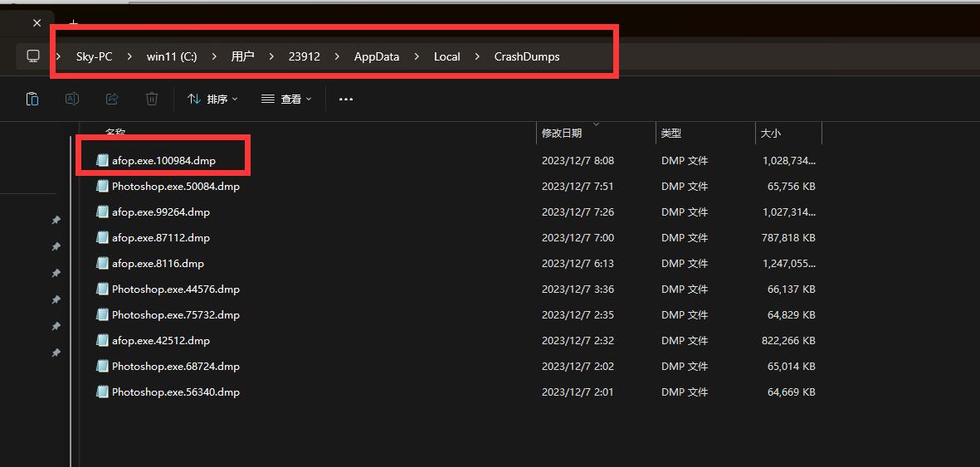Screen dimensions: 980x467
Task: Click the Rename icon in the toolbar
Action: pos(72,100)
